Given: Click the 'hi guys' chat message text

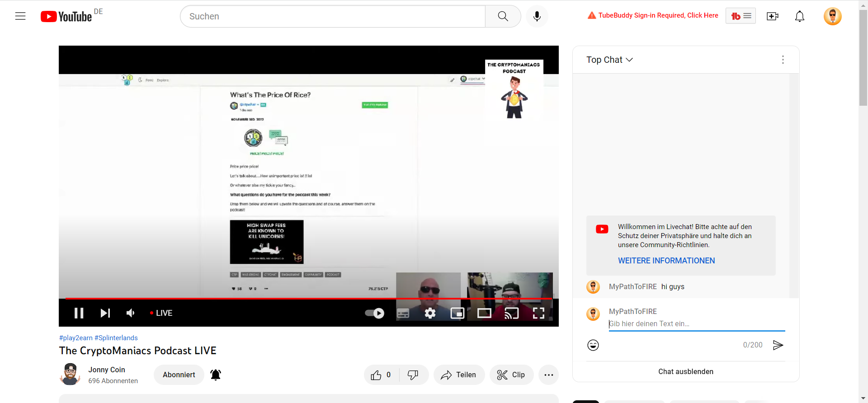Looking at the screenshot, I should tap(673, 287).
